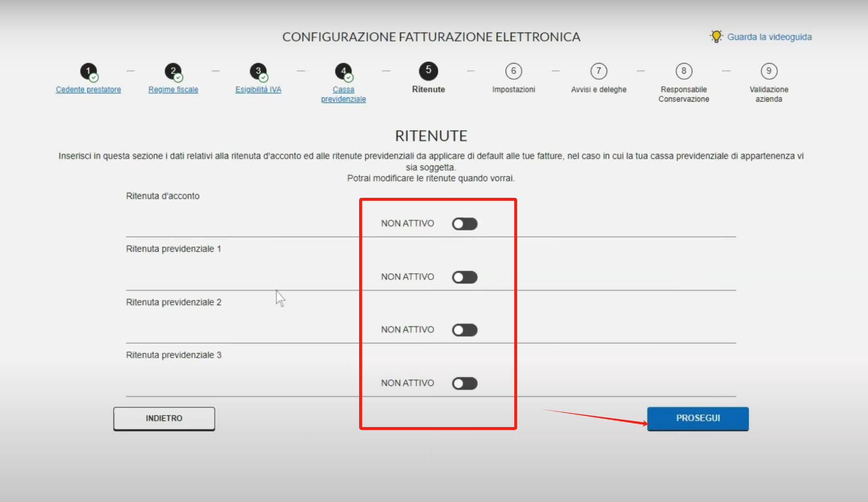Turn on Ritenuta previdenziale 2 switch
The height and width of the screenshot is (502, 868).
(x=465, y=330)
